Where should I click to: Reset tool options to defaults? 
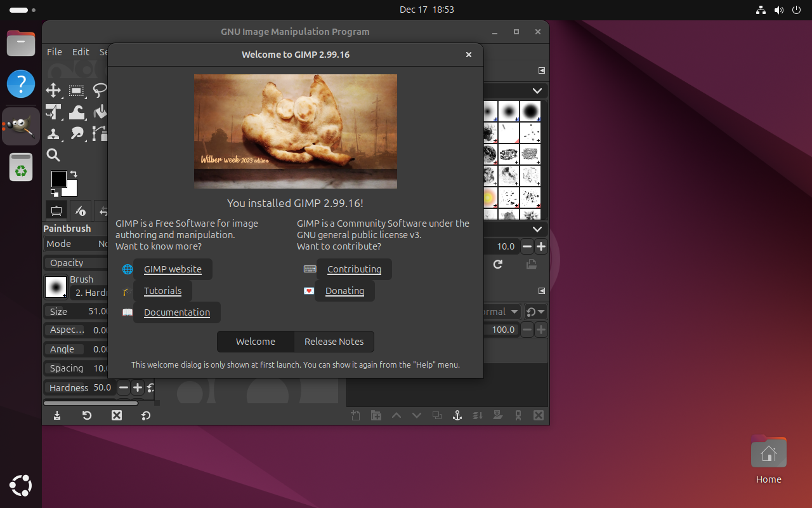coord(146,415)
